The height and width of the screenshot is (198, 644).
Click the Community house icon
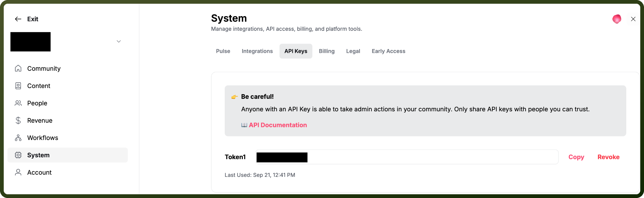[x=18, y=68]
